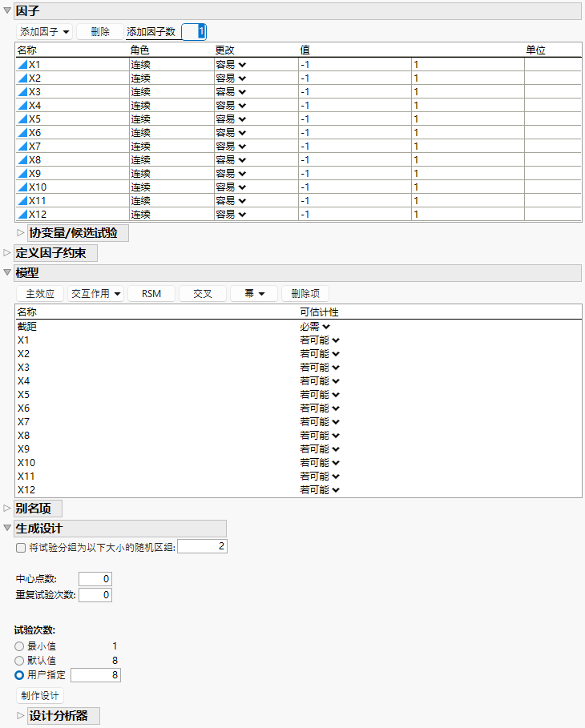
Task: Click the 中心点数 input field
Action: pos(95,579)
